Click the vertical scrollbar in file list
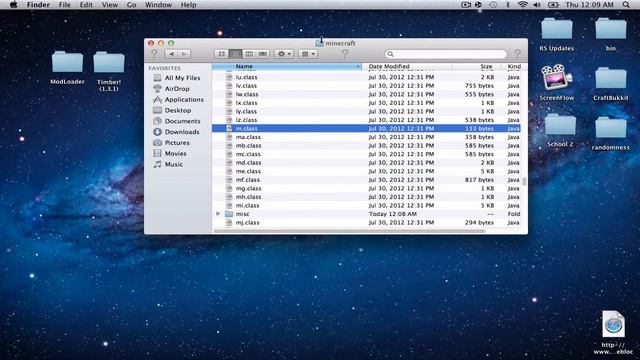The height and width of the screenshot is (360, 640). pos(524,181)
